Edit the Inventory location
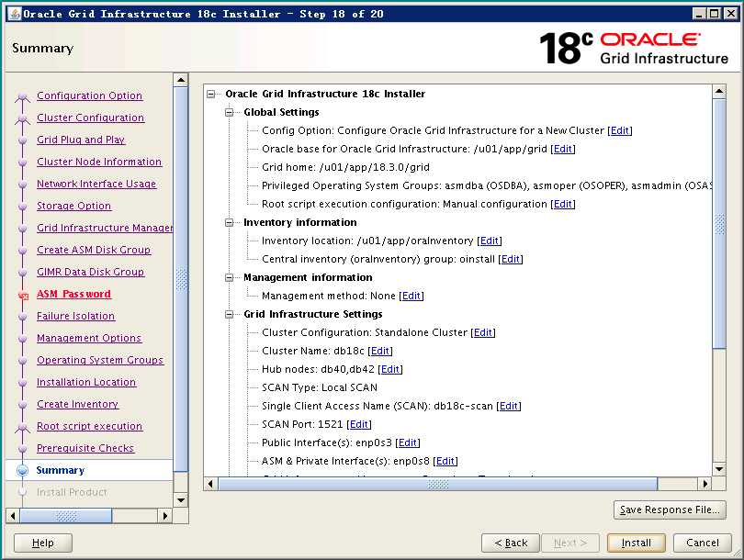 490,241
